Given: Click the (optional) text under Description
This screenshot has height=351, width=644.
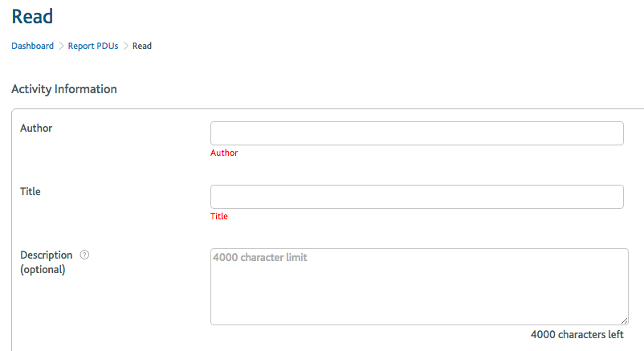Looking at the screenshot, I should 43,270.
